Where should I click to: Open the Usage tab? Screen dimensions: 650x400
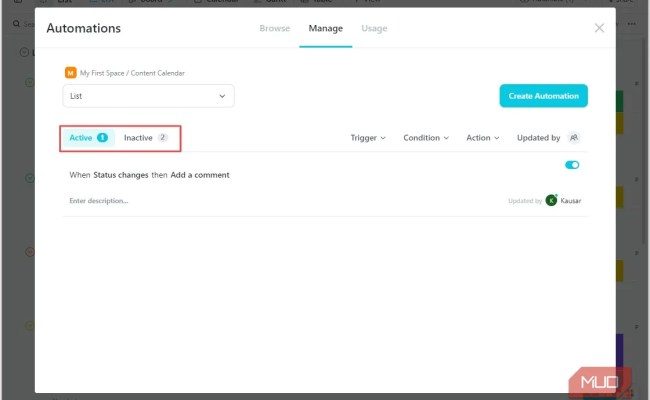click(374, 28)
